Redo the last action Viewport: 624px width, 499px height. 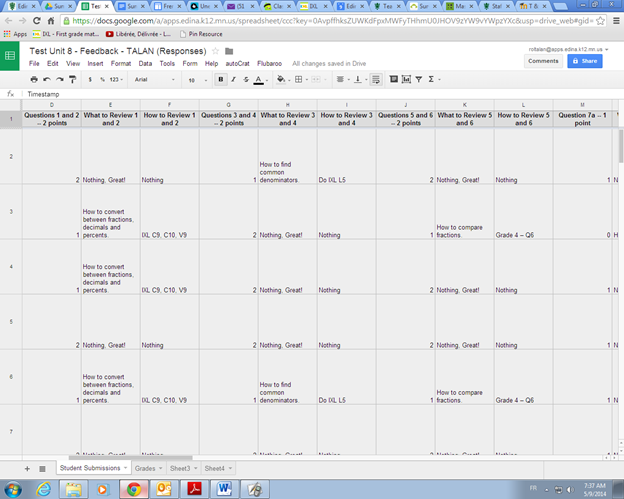point(60,80)
